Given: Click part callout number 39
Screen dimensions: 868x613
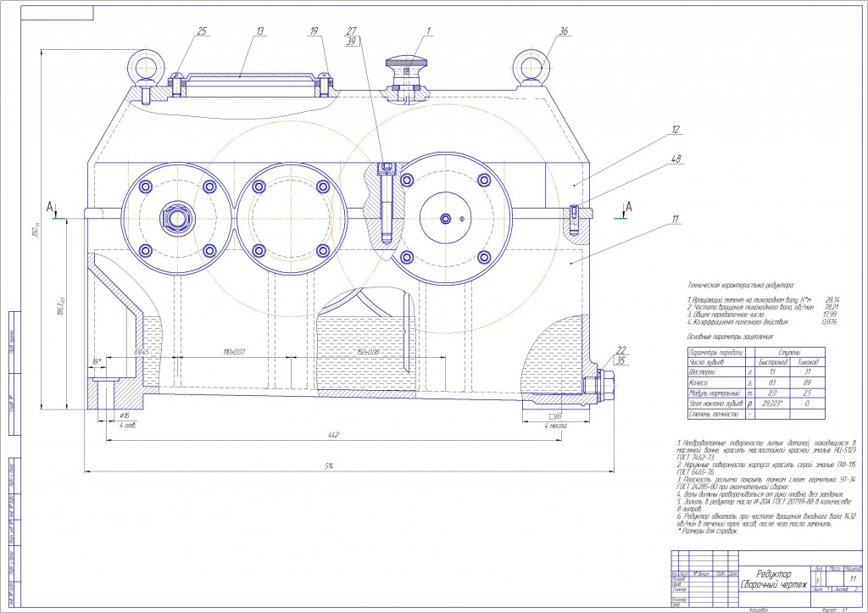Looking at the screenshot, I should (352, 41).
